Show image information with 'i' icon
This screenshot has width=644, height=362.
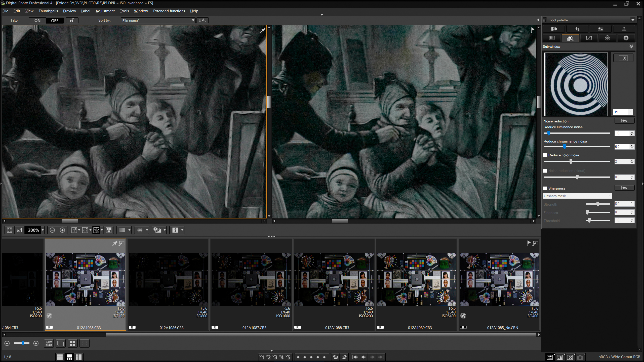(x=175, y=230)
